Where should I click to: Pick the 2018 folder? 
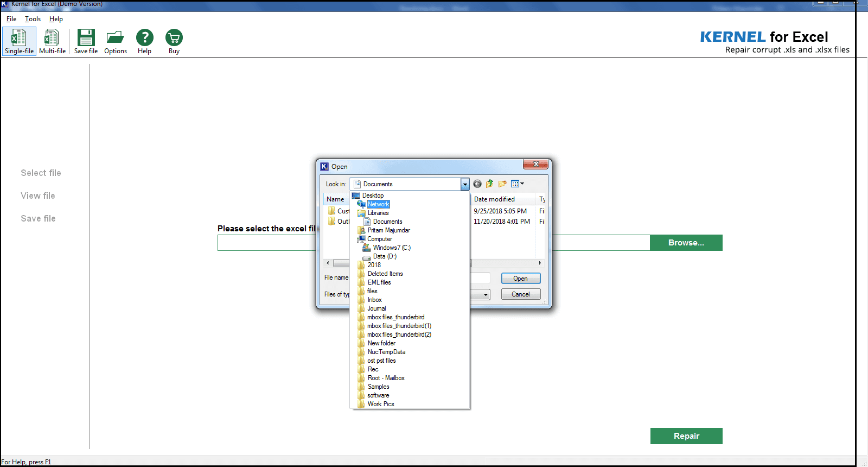coord(374,265)
